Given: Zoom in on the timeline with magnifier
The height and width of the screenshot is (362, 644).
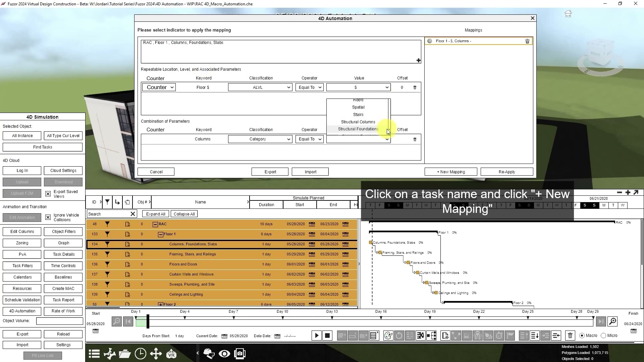Looking at the screenshot, I should [612, 321].
